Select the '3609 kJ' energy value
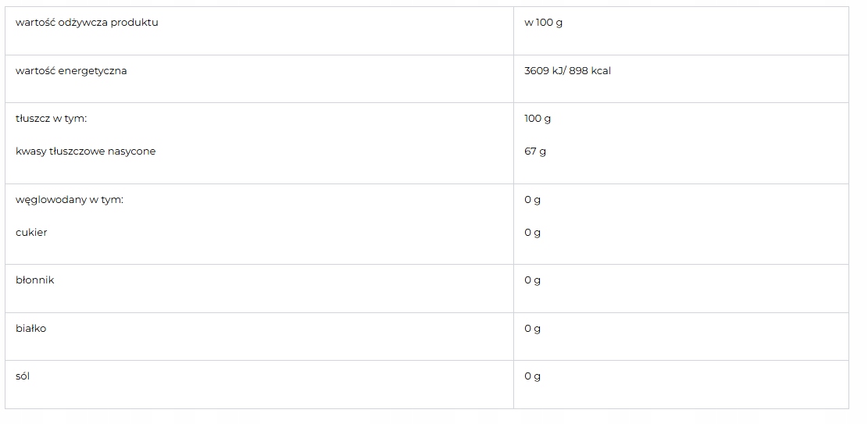 pos(542,71)
